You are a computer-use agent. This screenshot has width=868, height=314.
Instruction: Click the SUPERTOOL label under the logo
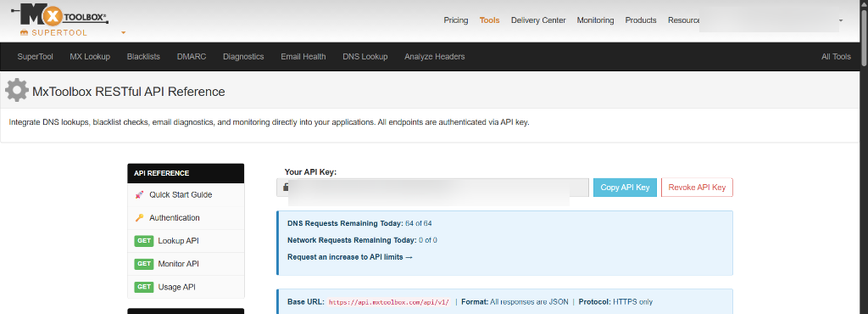(60, 33)
